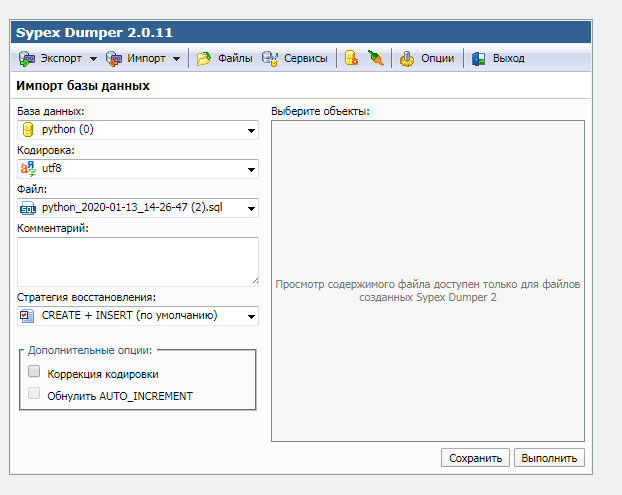Open the Файл sql file dropdown
This screenshot has width=622, height=495.
click(x=138, y=208)
